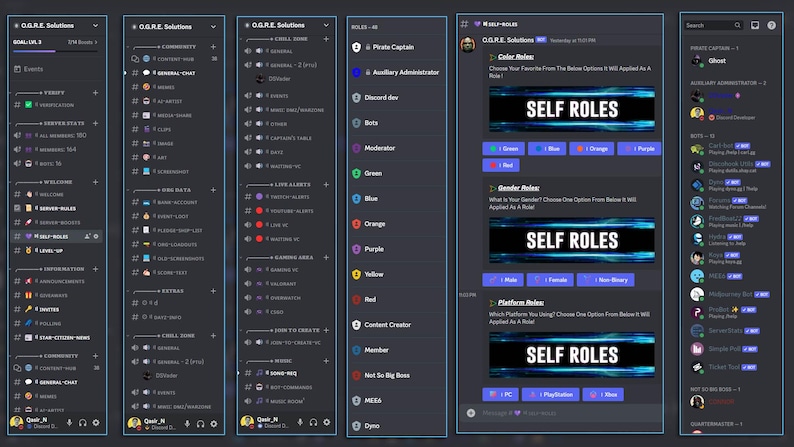The height and width of the screenshot is (447, 794).
Task: Deafen headphones in the panel with ORG DATA category
Action: [201, 424]
